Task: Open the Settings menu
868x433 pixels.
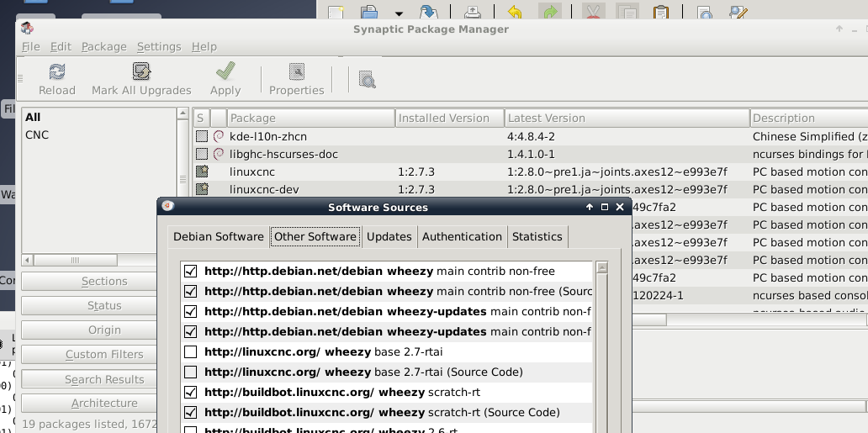Action: point(159,47)
